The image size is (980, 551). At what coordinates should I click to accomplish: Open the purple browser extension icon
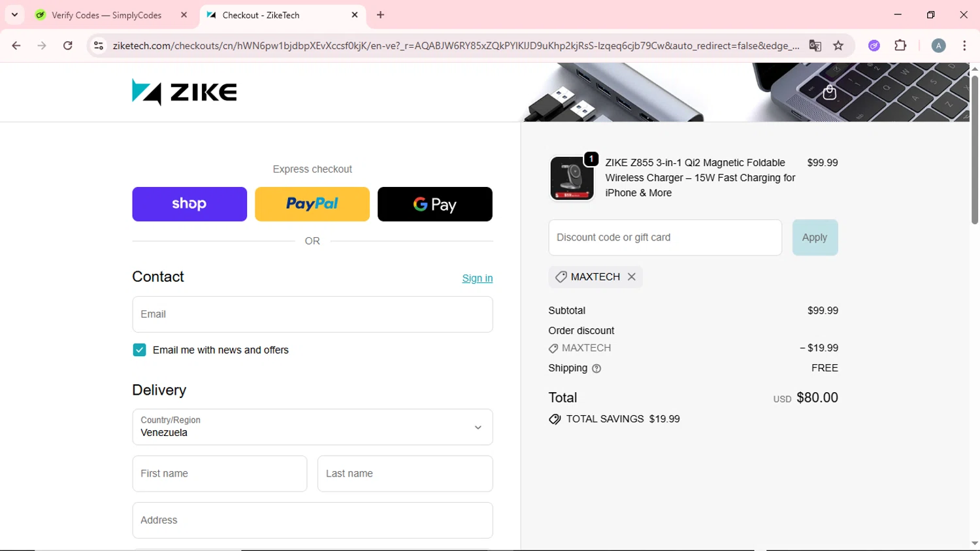(874, 46)
